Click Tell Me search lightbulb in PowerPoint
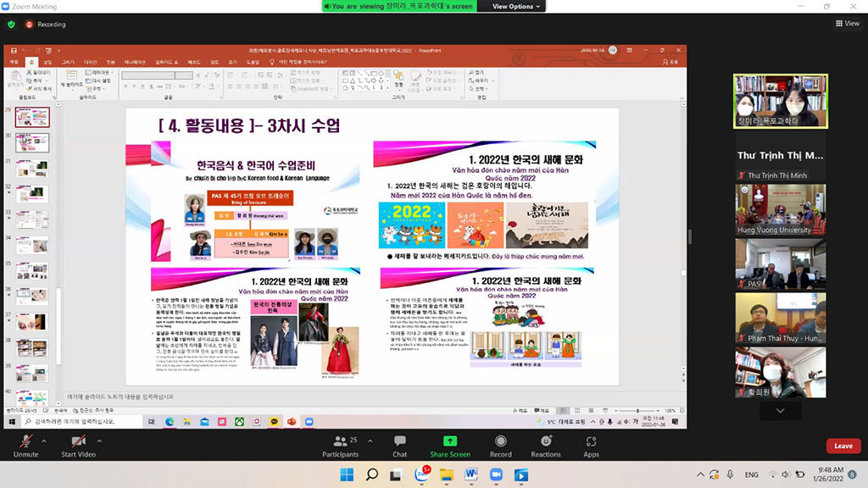 [271, 62]
